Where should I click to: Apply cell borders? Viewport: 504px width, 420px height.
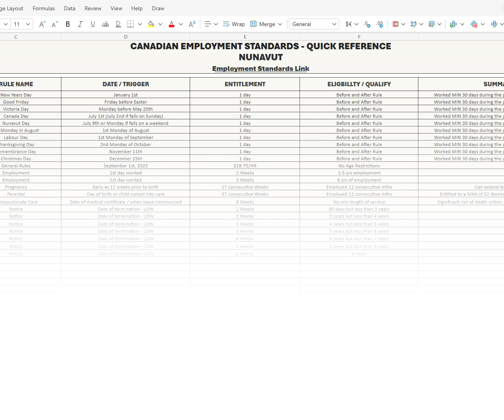[130, 24]
